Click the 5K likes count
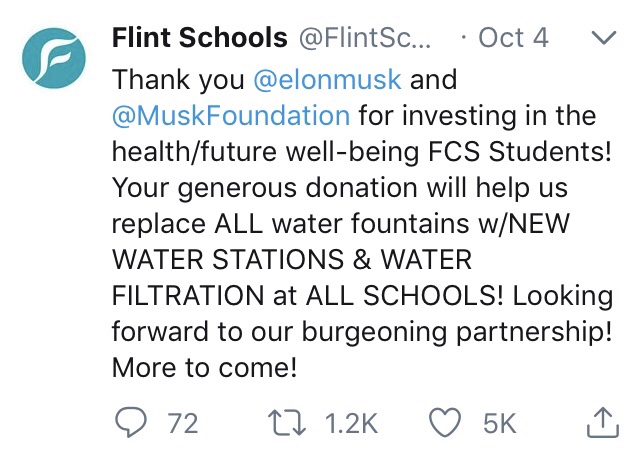This screenshot has height=465, width=640. 498,423
